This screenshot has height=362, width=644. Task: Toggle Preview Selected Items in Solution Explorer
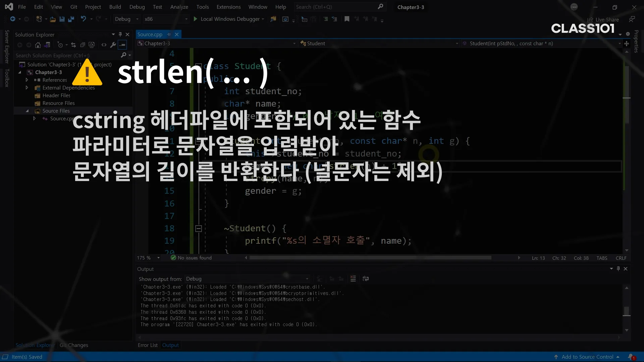coord(122,45)
